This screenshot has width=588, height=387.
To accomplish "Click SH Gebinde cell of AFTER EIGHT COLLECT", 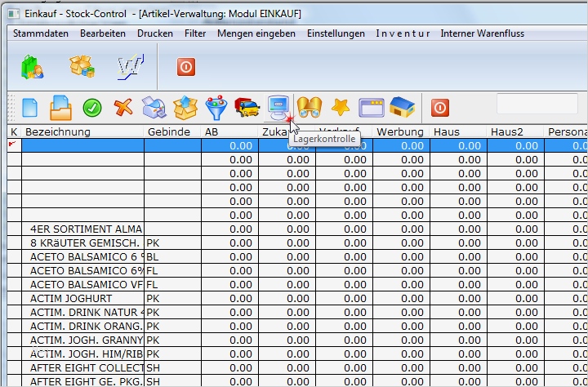I will [x=173, y=368].
